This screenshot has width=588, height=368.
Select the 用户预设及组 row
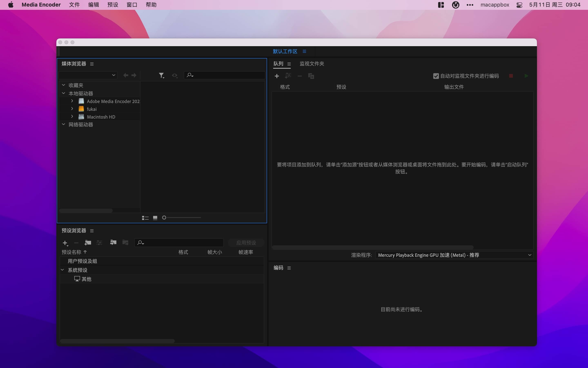point(162,261)
